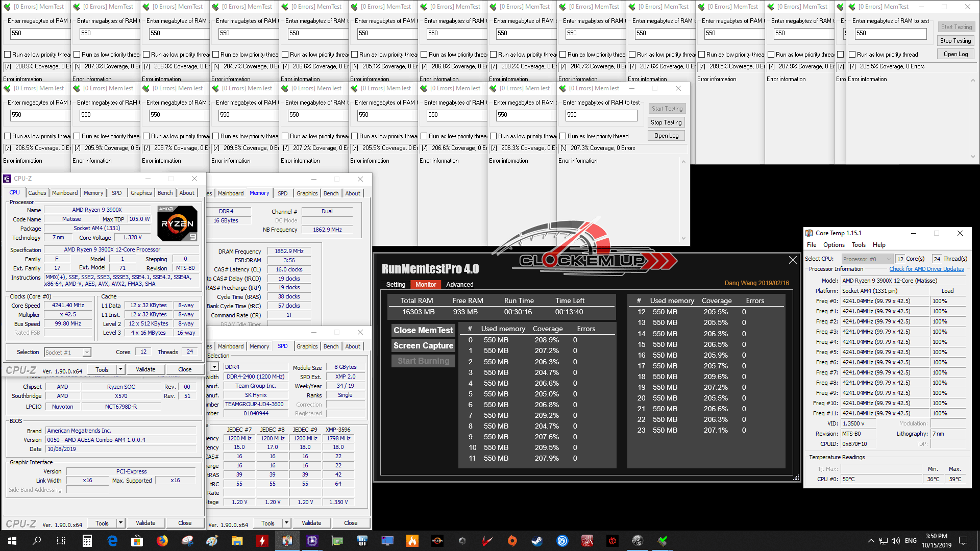Enable low priority thread in rightmost MemTest
The width and height of the screenshot is (980, 551).
click(x=852, y=55)
